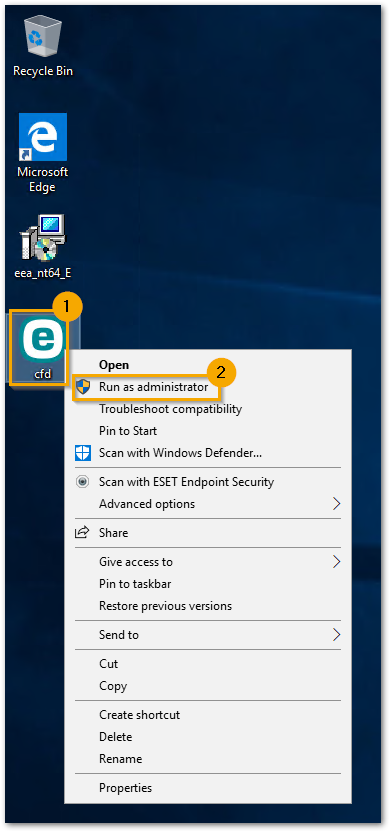Viewport: 390px width, 832px height.
Task: Open the Send to submenu
Action: [x=208, y=635]
